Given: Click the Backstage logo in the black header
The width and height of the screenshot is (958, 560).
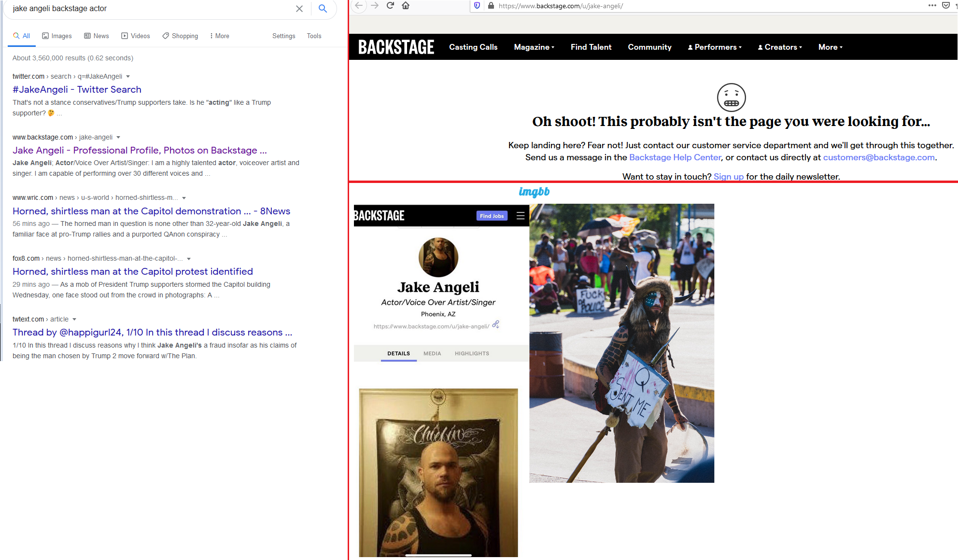Looking at the screenshot, I should coord(396,47).
